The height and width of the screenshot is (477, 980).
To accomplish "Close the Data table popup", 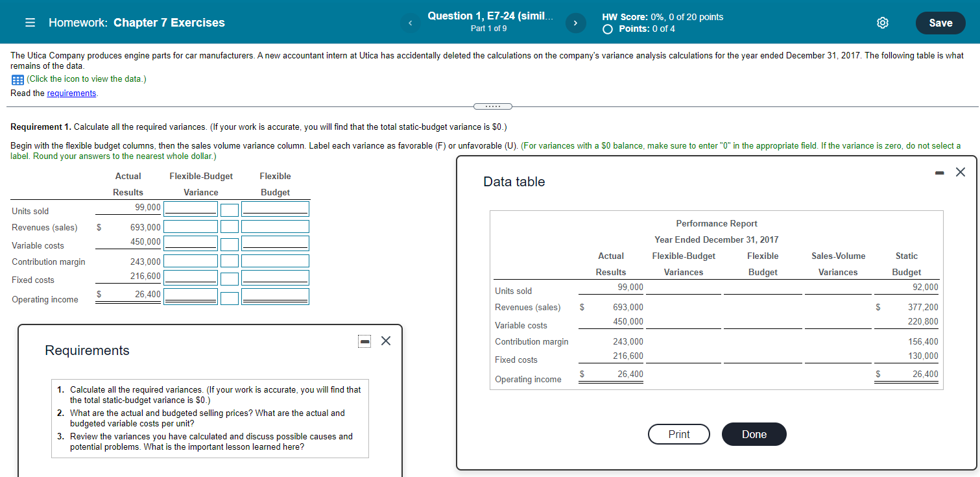I will pyautogui.click(x=961, y=172).
